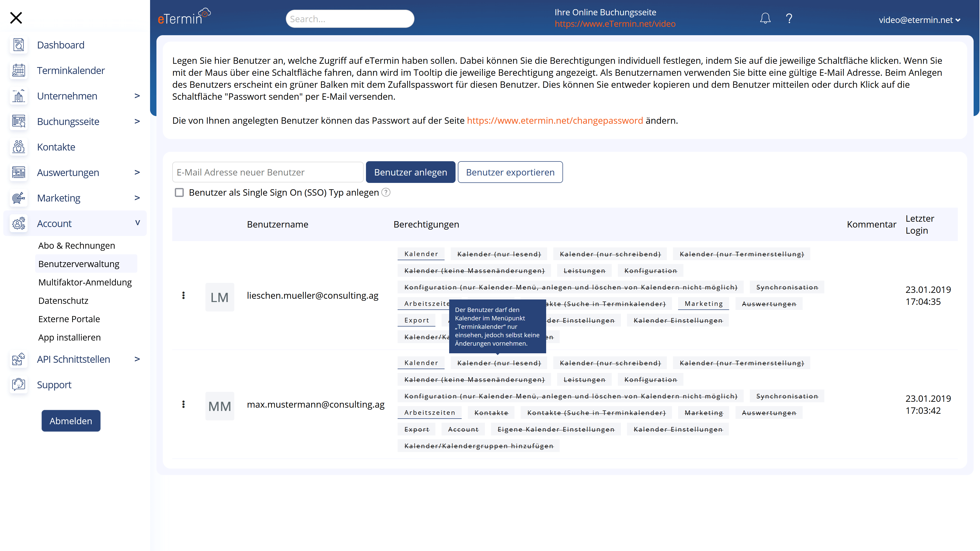This screenshot has width=980, height=551.
Task: Open video@etermin.net account dropdown
Action: (x=920, y=20)
